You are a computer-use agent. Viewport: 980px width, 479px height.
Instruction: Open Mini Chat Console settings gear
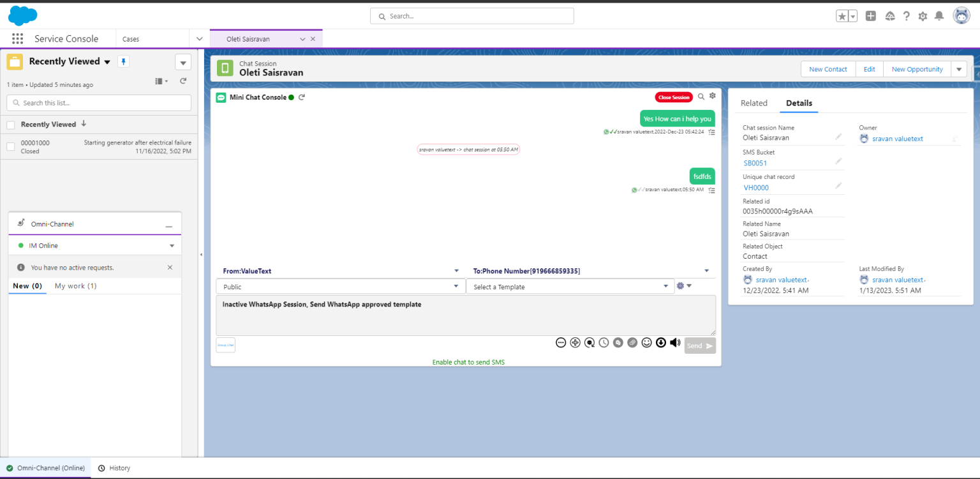[713, 96]
